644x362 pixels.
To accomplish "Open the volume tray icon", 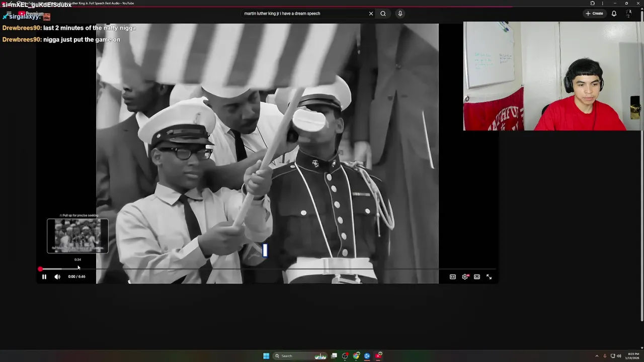I will (619, 356).
